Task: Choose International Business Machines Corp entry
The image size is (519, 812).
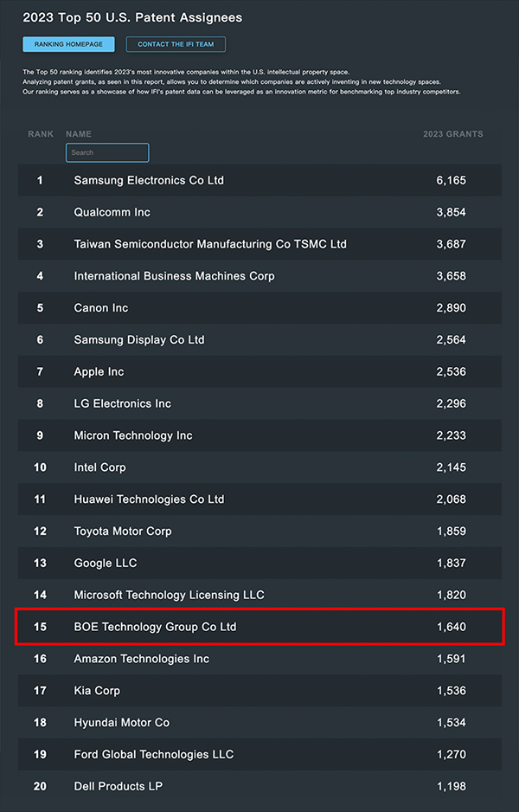Action: click(x=174, y=276)
